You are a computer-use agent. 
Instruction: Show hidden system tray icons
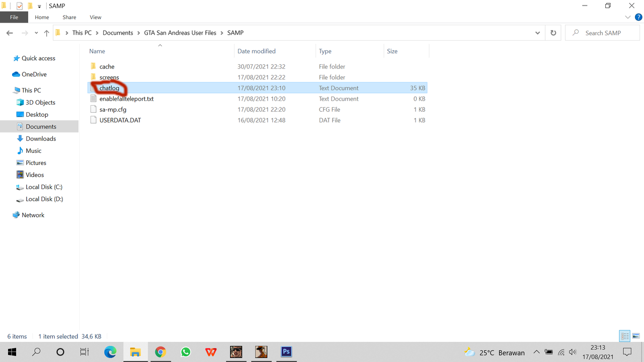(x=536, y=352)
